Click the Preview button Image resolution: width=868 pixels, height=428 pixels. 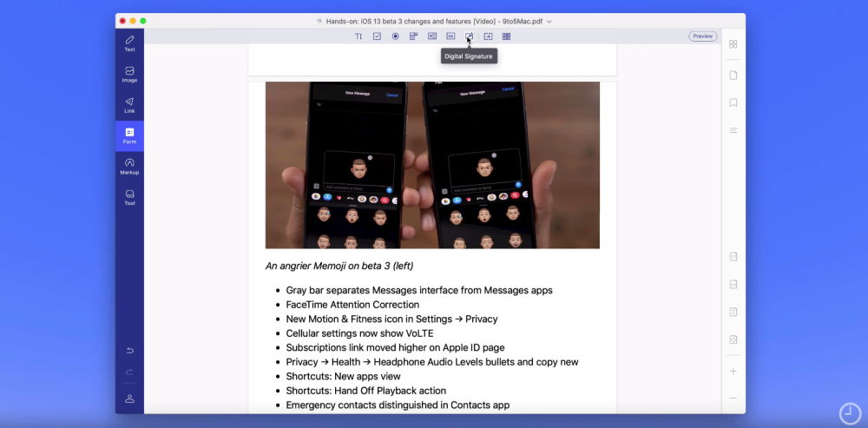click(702, 36)
